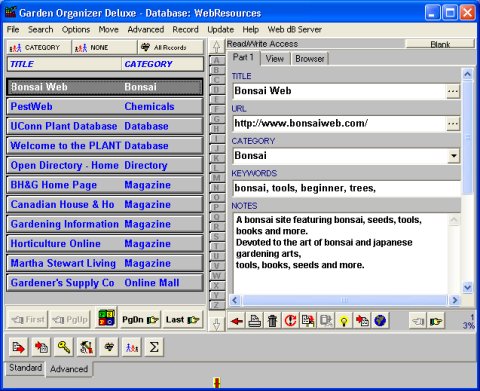
Task: Open the Record menu
Action: (185, 30)
